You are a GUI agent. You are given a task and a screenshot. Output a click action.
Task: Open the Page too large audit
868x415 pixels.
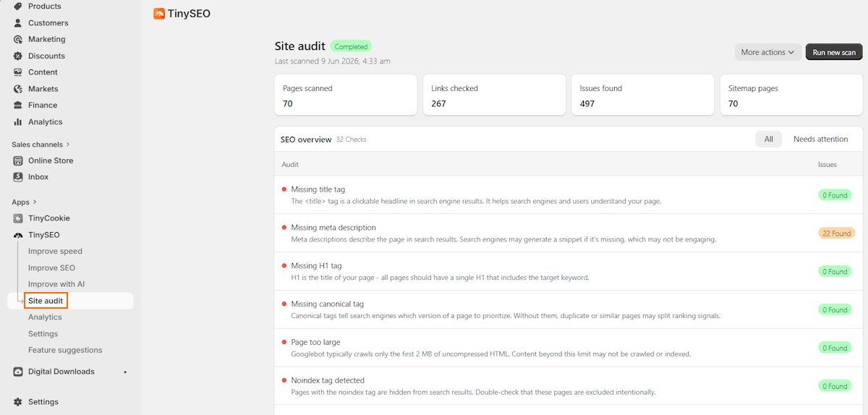(x=569, y=348)
